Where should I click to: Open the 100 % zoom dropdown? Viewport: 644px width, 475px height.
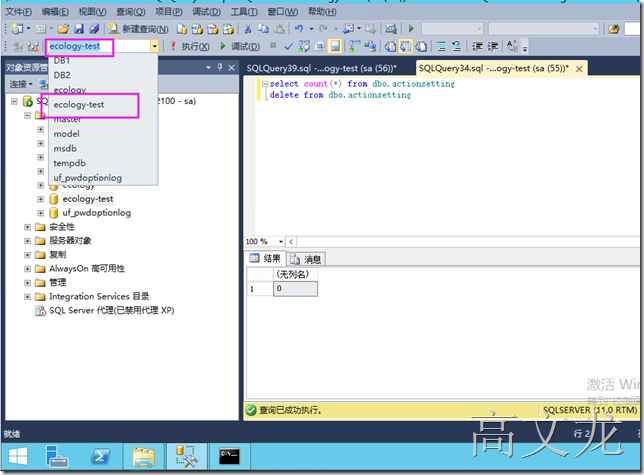pyautogui.click(x=281, y=242)
